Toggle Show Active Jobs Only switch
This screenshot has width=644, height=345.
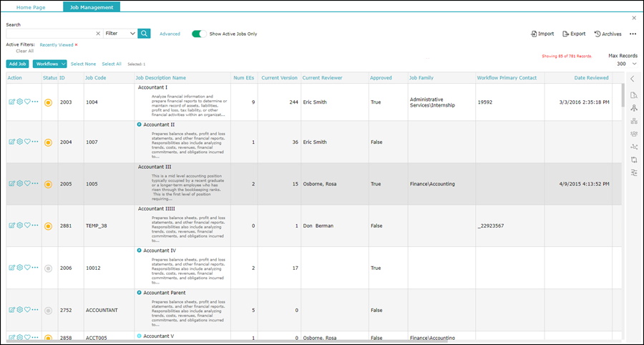(199, 34)
